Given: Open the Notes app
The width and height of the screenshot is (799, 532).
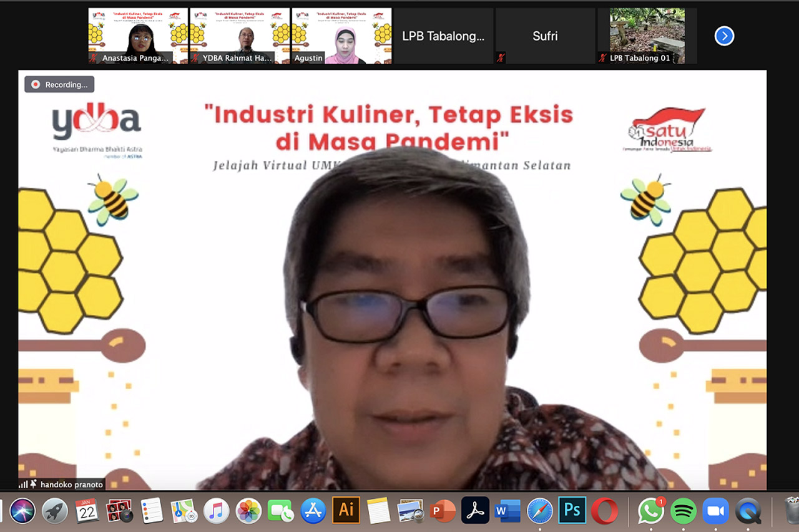Looking at the screenshot, I should 378,511.
